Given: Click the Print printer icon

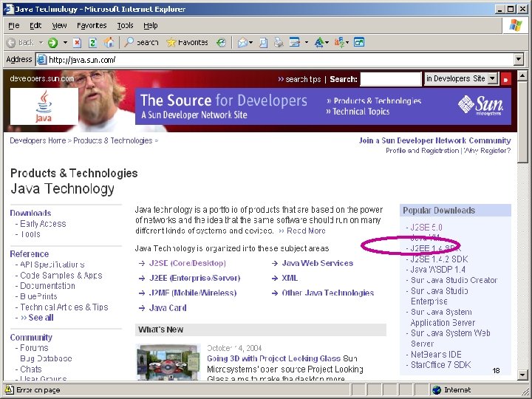Looking at the screenshot, I should pyautogui.click(x=279, y=42).
